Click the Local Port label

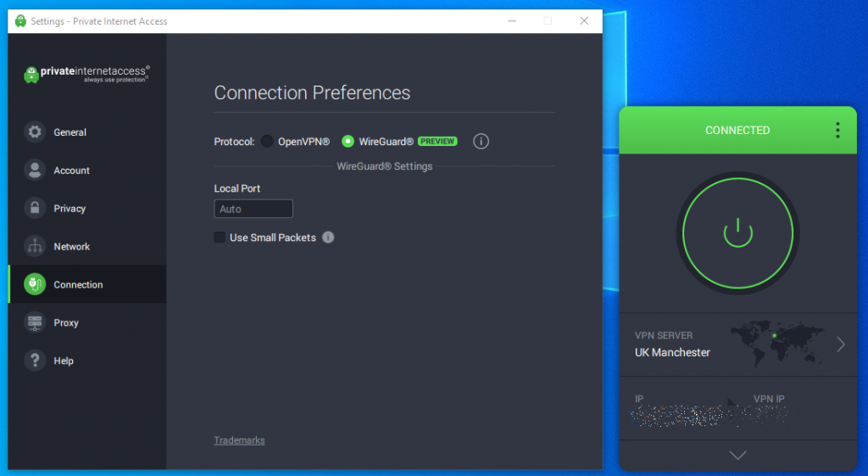[x=237, y=188]
